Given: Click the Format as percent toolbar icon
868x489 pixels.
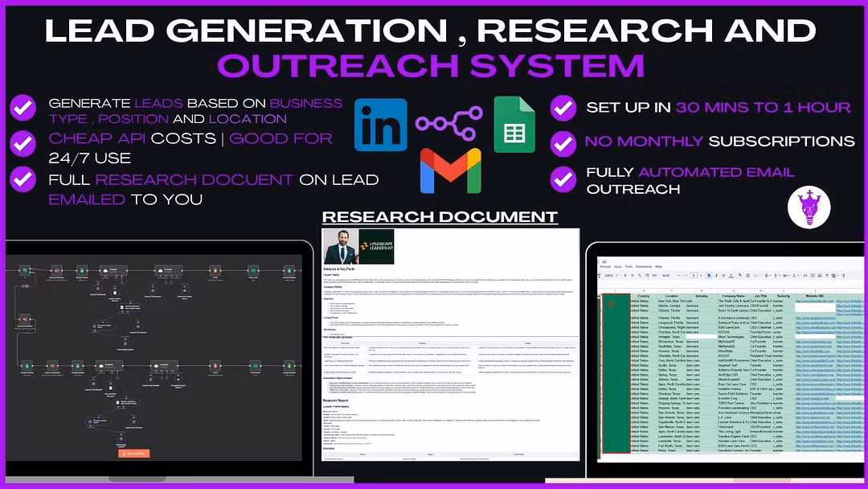Looking at the screenshot, I should click(633, 276).
